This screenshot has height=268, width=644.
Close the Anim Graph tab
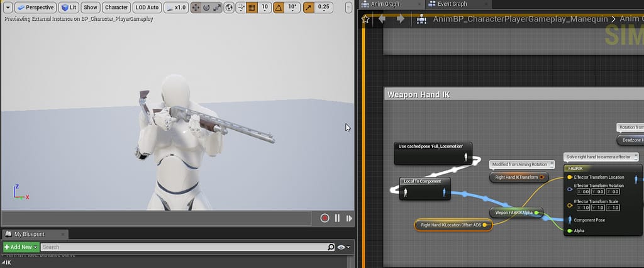(x=418, y=4)
